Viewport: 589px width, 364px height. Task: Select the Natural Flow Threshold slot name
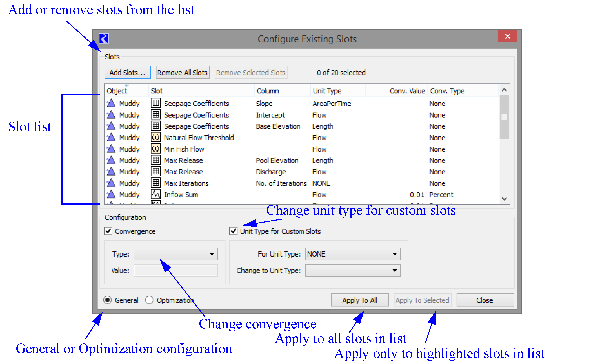tap(199, 137)
